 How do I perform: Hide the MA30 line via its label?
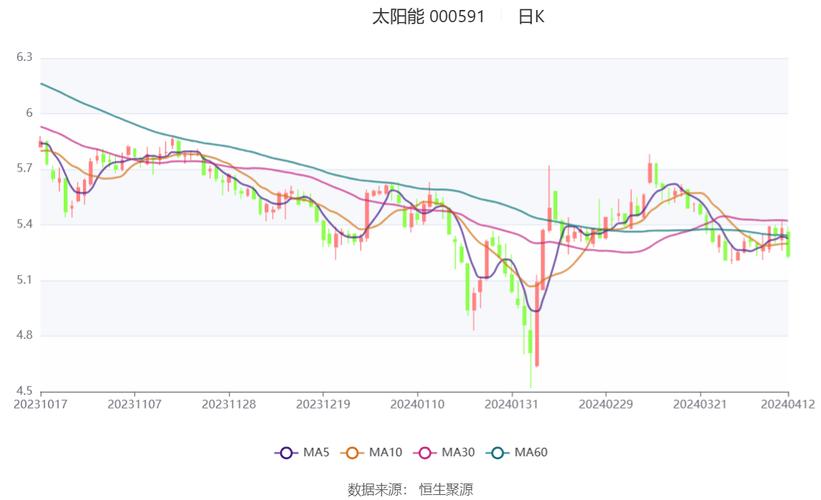coord(458,452)
